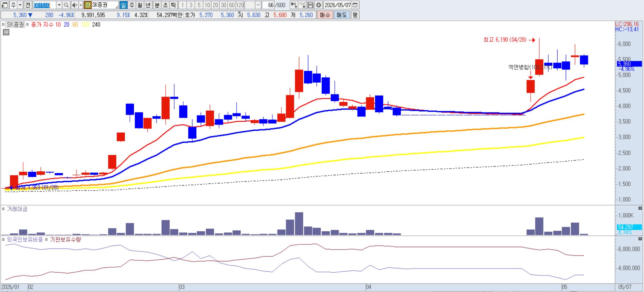The width and height of the screenshot is (644, 292).
Task: Select the 20 interval button
Action: [x=216, y=5]
